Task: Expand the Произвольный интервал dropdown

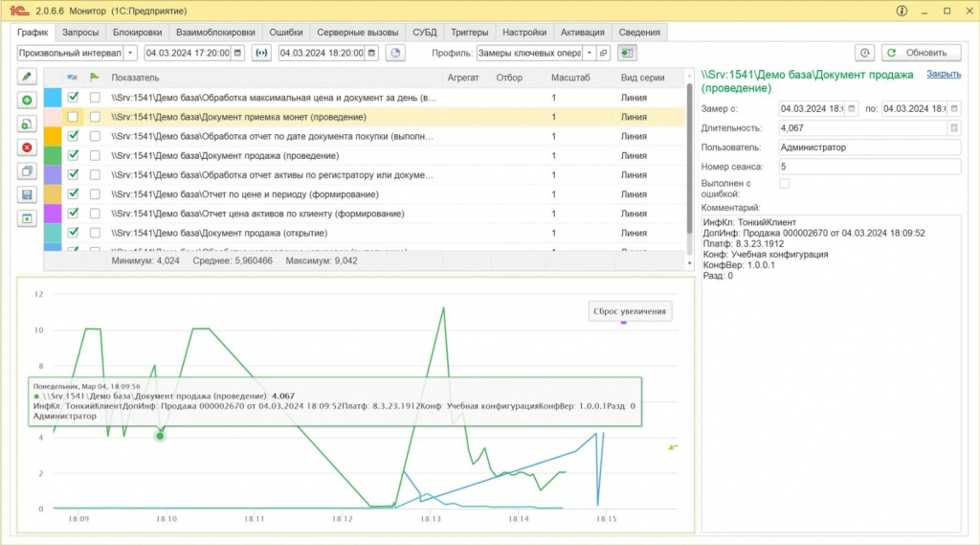Action: [x=130, y=54]
